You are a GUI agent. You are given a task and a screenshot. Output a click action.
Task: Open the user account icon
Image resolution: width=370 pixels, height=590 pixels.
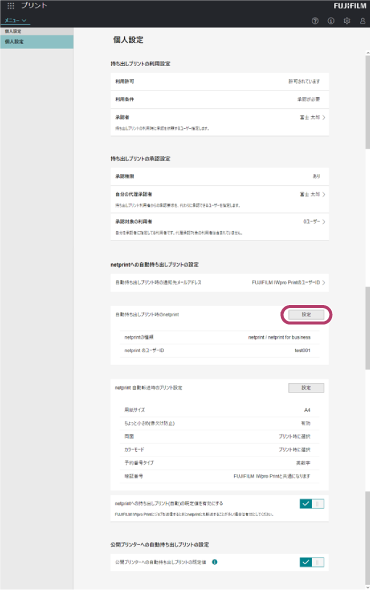(x=362, y=21)
